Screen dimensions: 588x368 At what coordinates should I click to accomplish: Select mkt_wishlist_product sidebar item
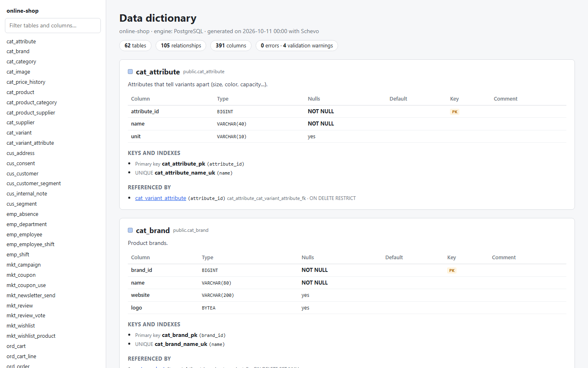[31, 336]
